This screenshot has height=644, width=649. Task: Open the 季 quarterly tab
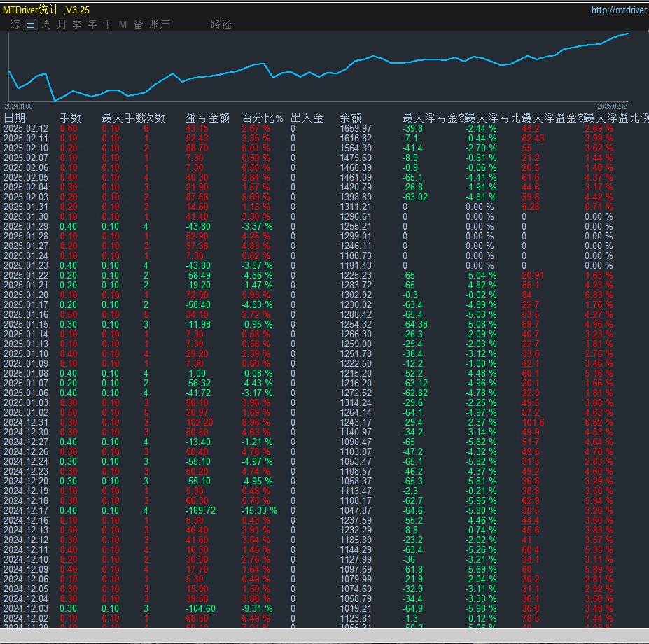coord(77,24)
